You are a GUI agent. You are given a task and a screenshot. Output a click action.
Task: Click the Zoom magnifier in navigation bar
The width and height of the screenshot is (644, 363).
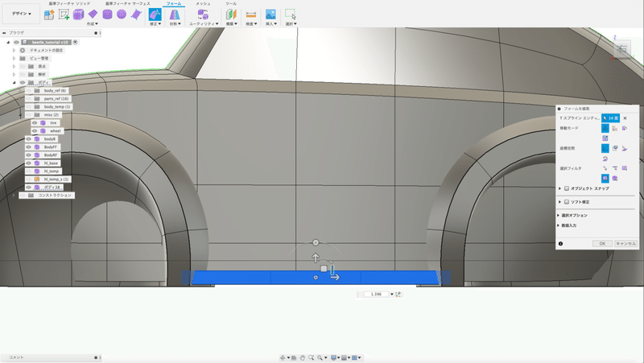pos(311,357)
